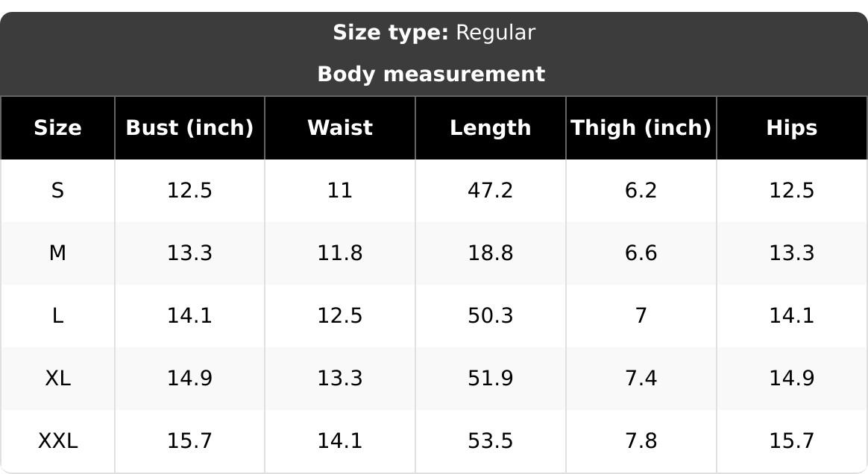Viewport: 868px width, 474px height.
Task: Select the thigh value 7 for L
Action: (x=641, y=316)
